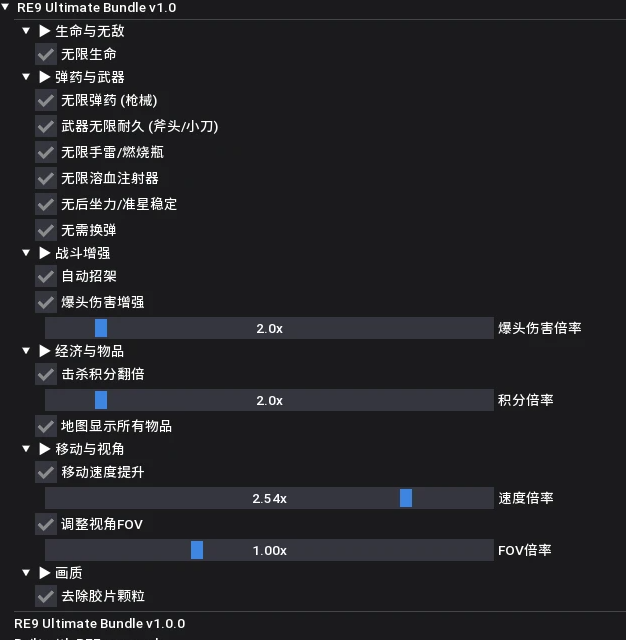
Task: Click the 速度倍率 slider handle
Action: (x=406, y=498)
